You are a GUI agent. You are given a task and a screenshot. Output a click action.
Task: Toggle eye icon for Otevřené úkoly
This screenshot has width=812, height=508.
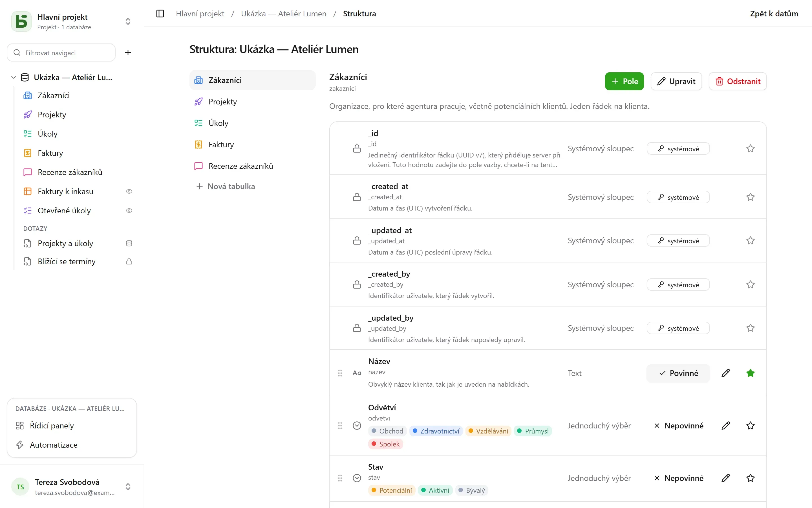click(129, 211)
